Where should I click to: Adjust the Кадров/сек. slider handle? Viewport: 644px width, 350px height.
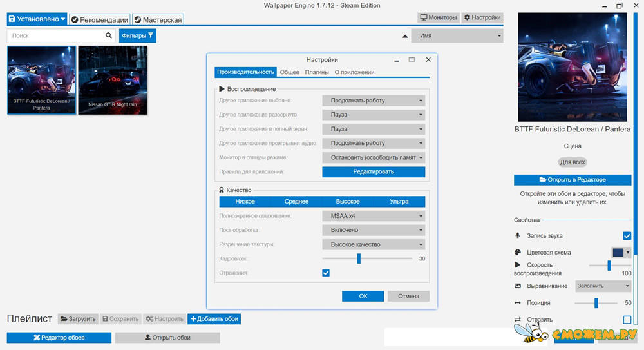tap(359, 258)
